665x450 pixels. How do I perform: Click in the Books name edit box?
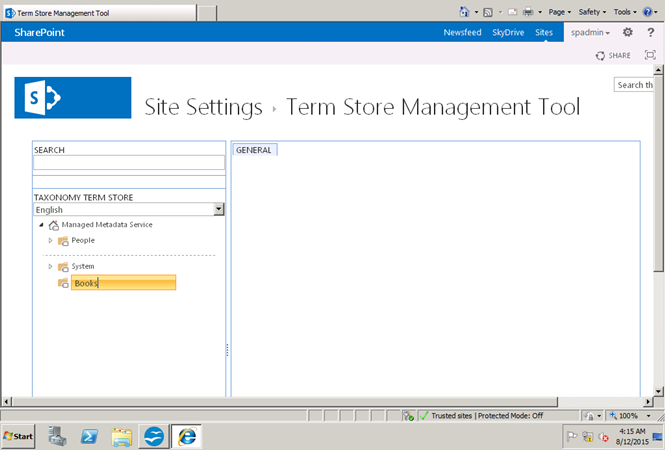pyautogui.click(x=123, y=282)
